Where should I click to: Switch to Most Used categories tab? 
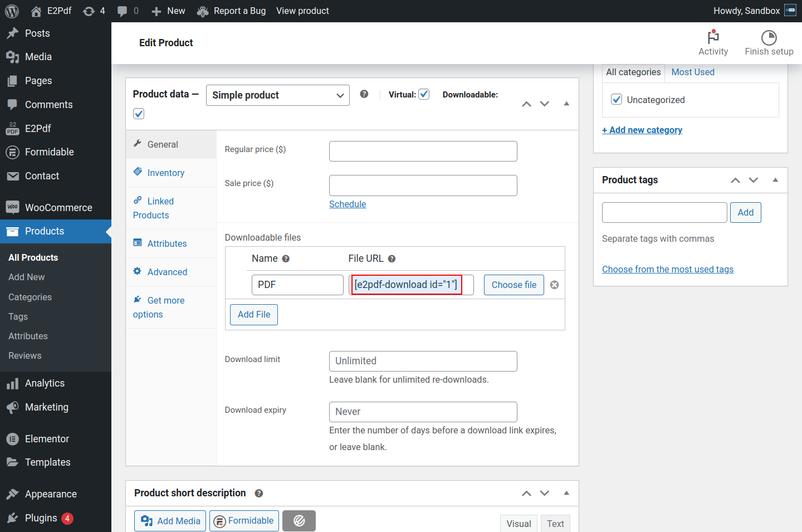(692, 72)
